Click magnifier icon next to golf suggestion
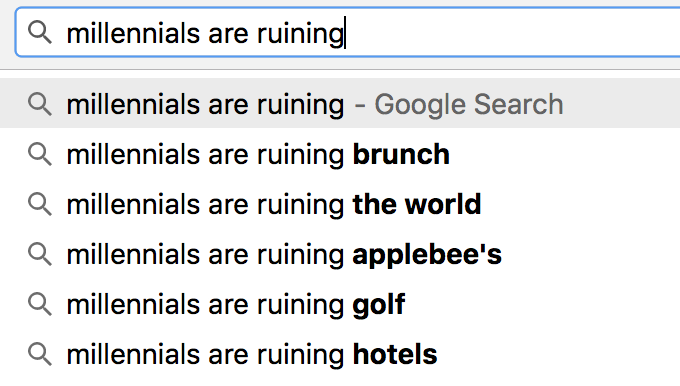Viewport: 680px width, 386px height. click(x=40, y=304)
